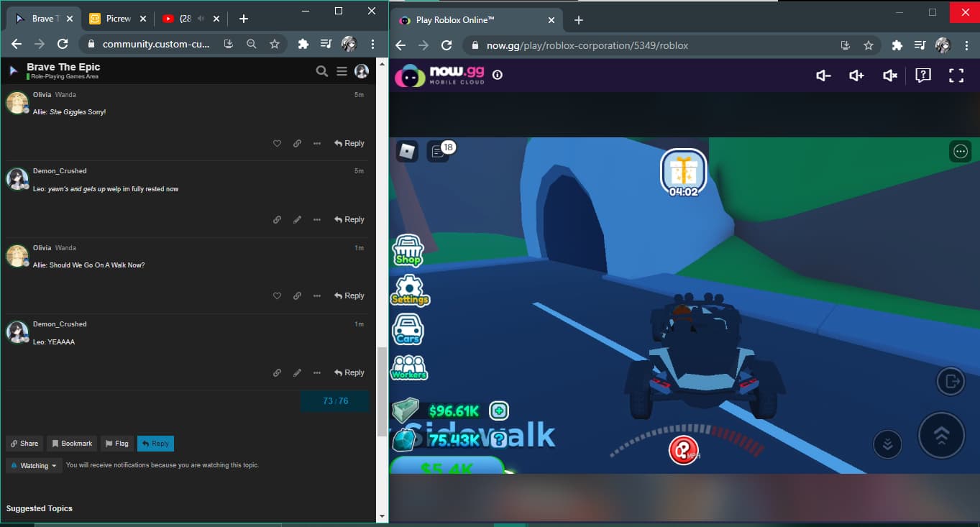Toggle now.gg fullscreen mode
The image size is (980, 527).
pyautogui.click(x=956, y=75)
